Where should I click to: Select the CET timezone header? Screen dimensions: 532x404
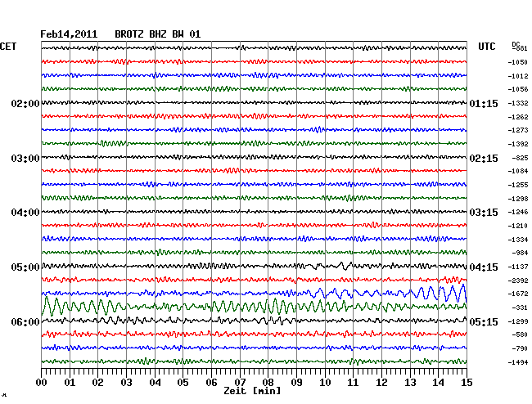9,47
